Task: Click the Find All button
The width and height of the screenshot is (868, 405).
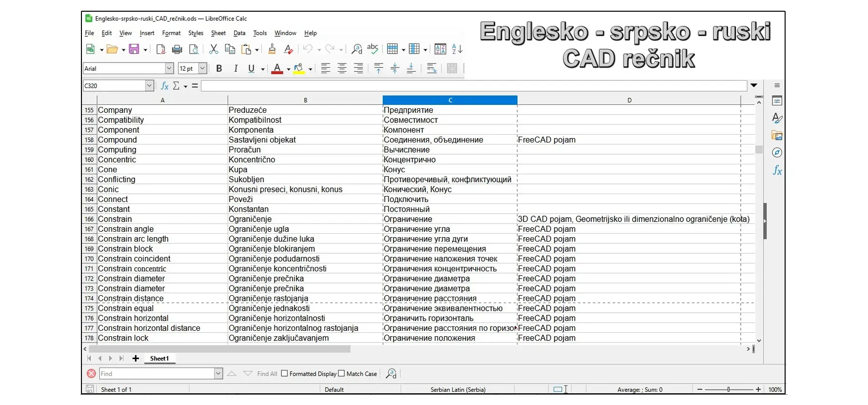Action: click(x=267, y=374)
